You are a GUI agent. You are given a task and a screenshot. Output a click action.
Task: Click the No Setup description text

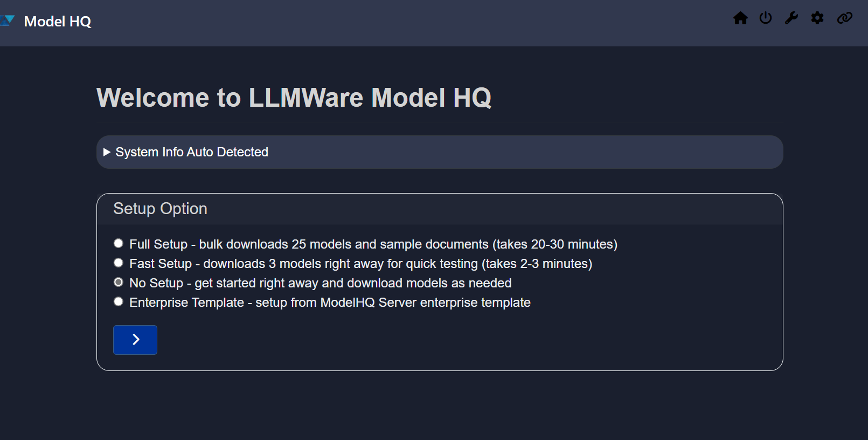[320, 283]
